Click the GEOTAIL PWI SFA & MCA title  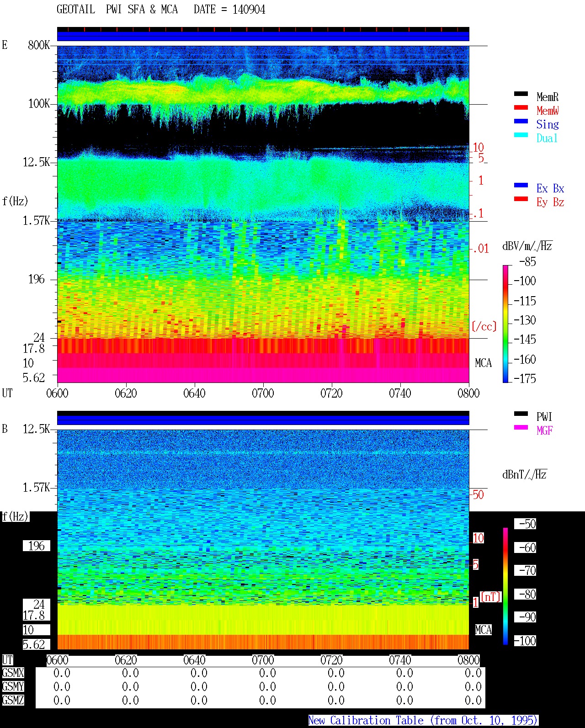(117, 10)
